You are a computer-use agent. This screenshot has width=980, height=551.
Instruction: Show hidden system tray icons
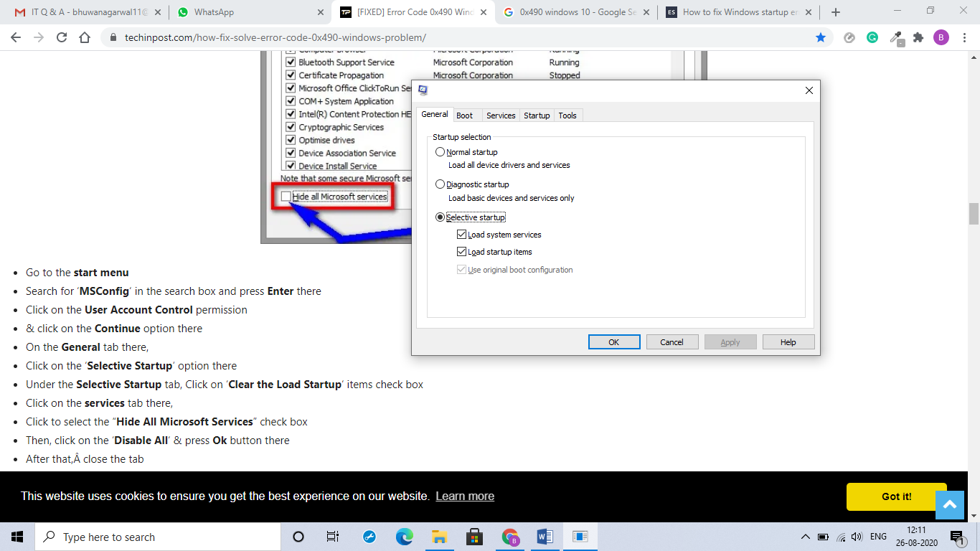click(x=805, y=537)
